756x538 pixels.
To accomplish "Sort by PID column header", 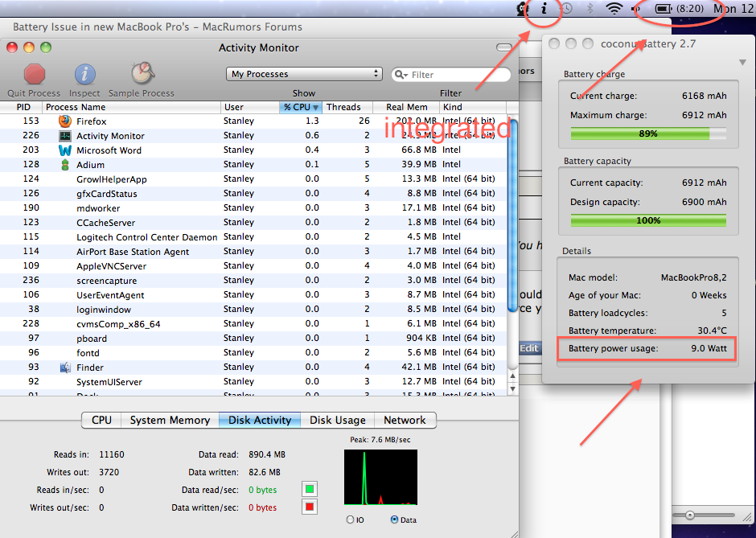I will 21,107.
